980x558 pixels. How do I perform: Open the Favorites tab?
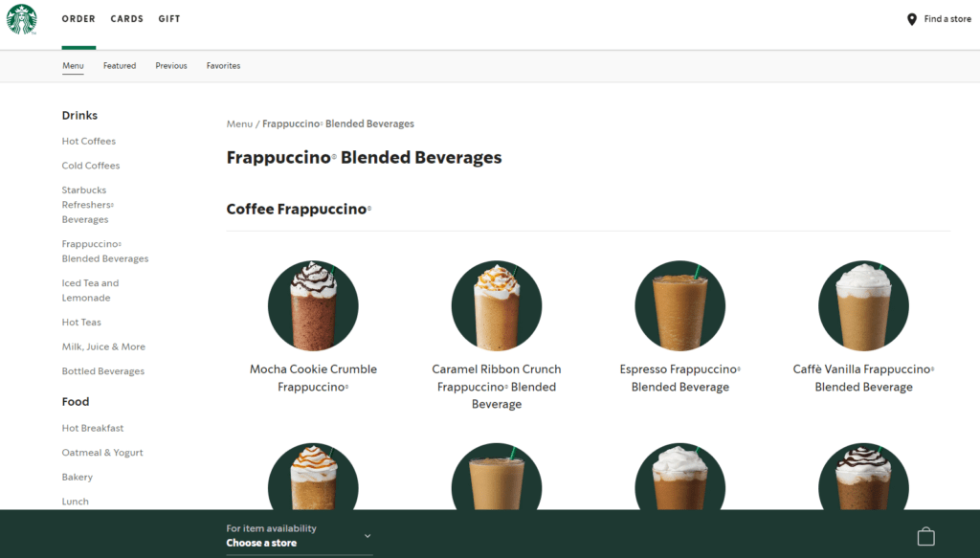(223, 65)
